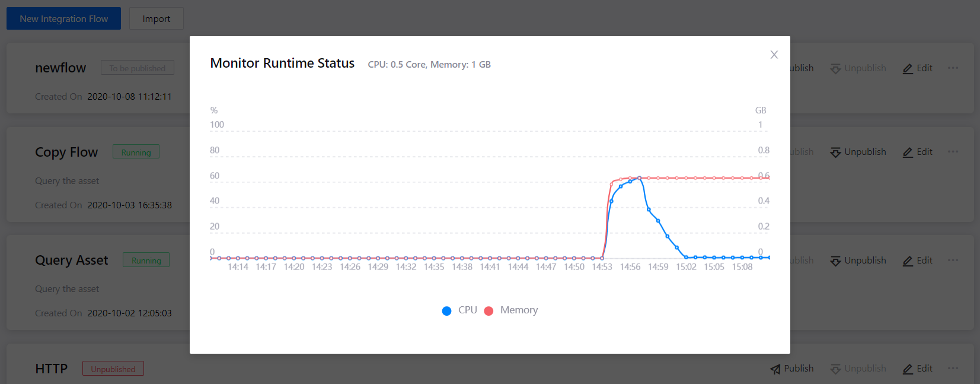Create a New Integration Flow
The image size is (980, 384).
click(63, 18)
